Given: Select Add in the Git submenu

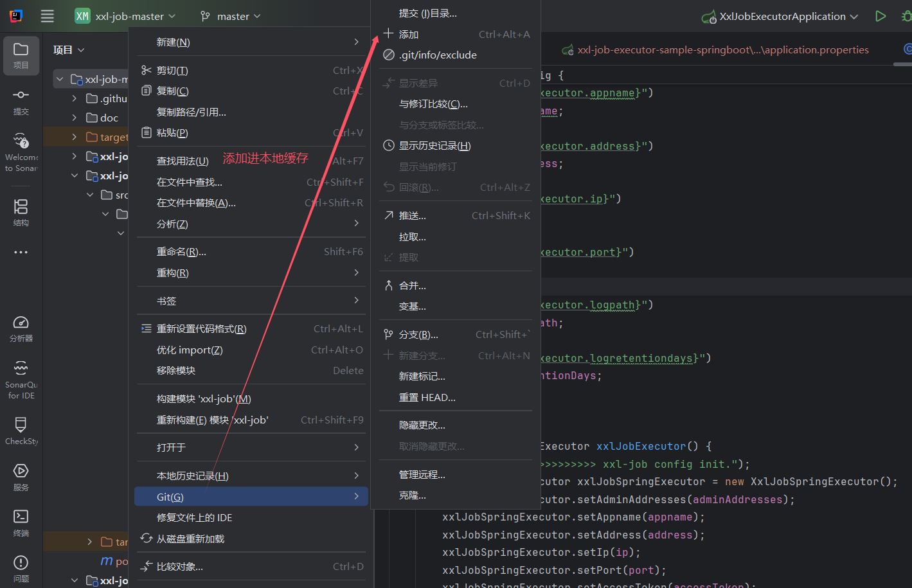Looking at the screenshot, I should coord(409,34).
